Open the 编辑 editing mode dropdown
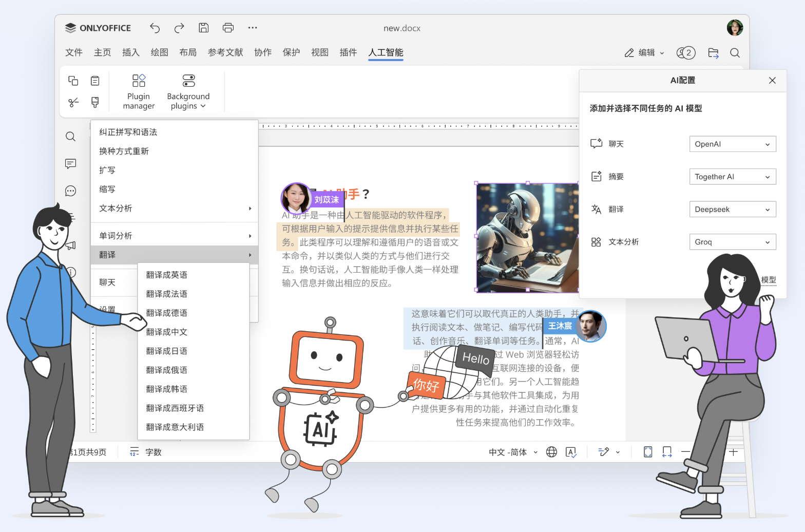805x532 pixels. 644,52
